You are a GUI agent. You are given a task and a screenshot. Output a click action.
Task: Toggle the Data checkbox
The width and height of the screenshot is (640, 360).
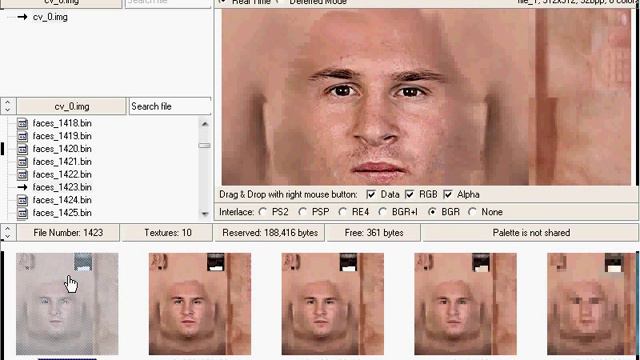click(x=371, y=195)
